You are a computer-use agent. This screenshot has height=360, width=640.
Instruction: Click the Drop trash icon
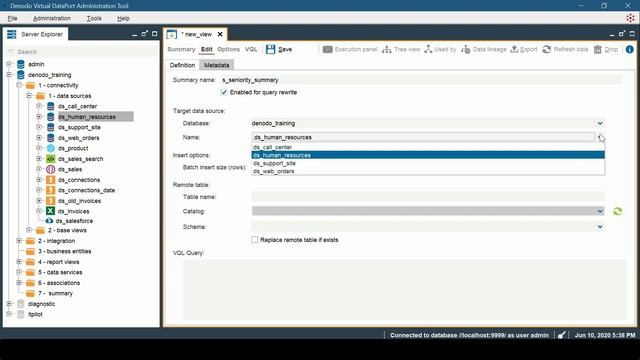(x=598, y=49)
